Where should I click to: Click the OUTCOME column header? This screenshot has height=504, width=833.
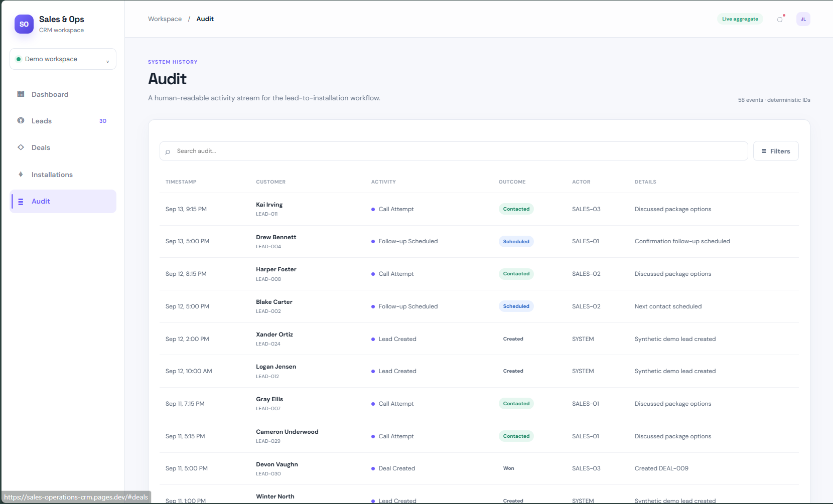point(512,182)
